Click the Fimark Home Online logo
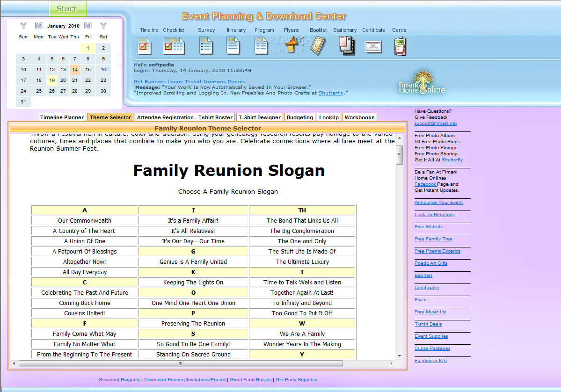The image size is (561, 392). tap(422, 83)
